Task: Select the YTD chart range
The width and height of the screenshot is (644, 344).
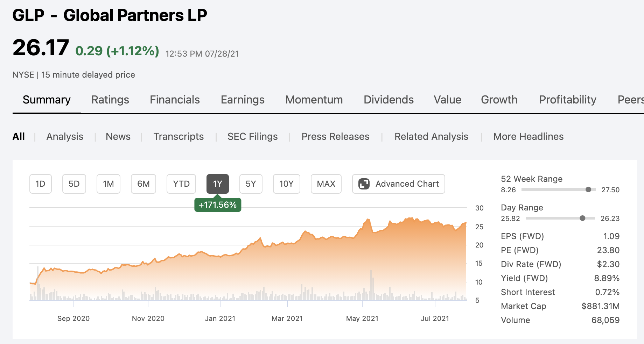Action: coord(181,184)
